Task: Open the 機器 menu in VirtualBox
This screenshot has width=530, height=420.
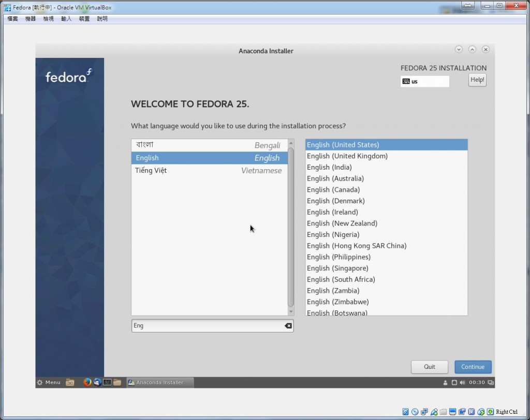Action: tap(31, 19)
